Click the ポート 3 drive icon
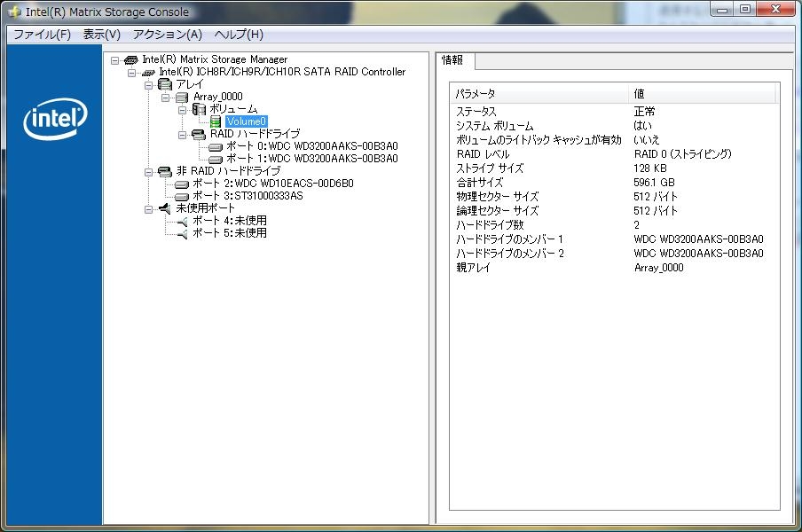The image size is (802, 532). pyautogui.click(x=182, y=196)
